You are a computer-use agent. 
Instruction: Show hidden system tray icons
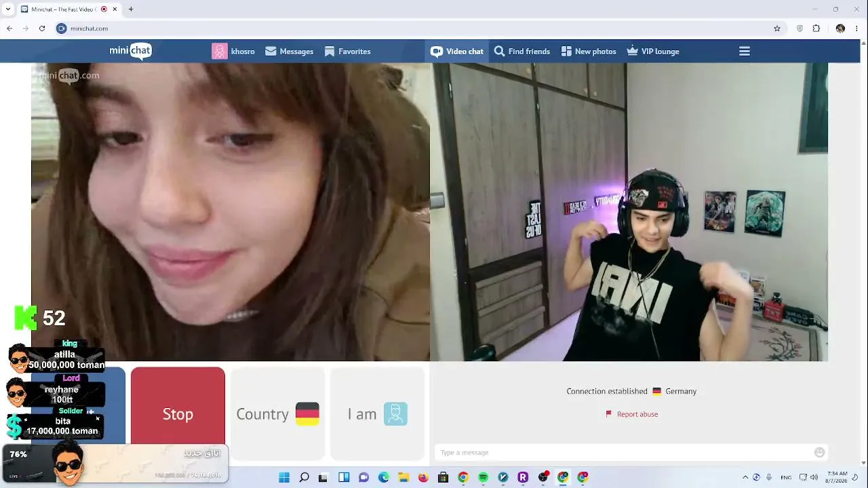tap(745, 477)
